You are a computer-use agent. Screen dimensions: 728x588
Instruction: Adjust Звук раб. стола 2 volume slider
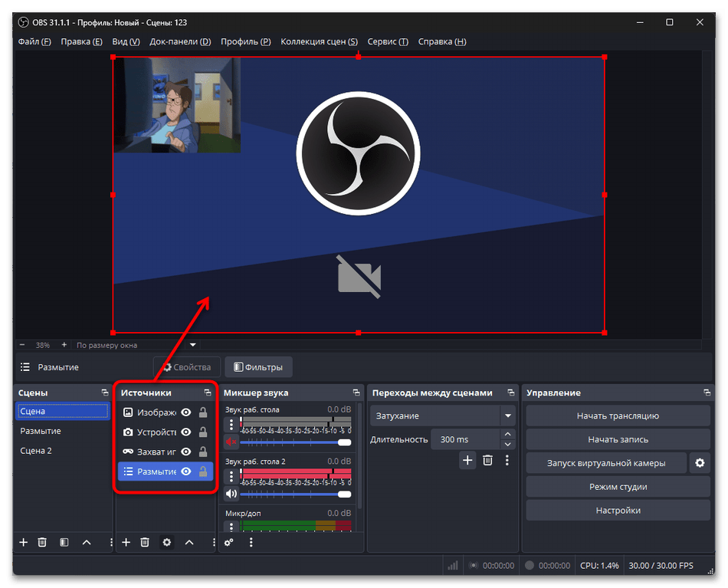pyautogui.click(x=296, y=494)
